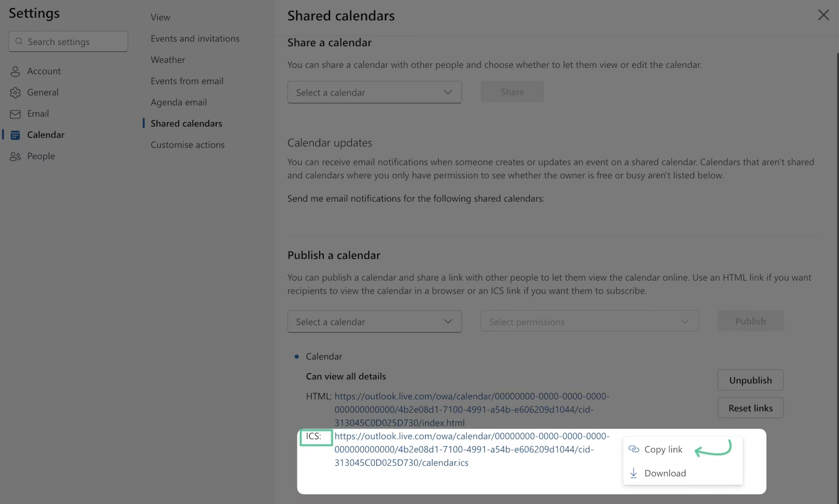Click the Unpublish button
Viewport: 839px width, 504px height.
750,380
